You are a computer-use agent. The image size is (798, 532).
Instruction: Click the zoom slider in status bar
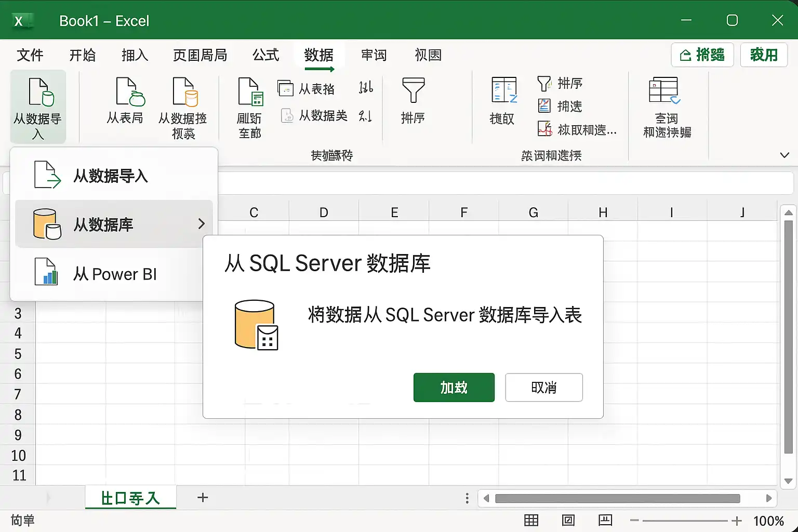tap(685, 520)
